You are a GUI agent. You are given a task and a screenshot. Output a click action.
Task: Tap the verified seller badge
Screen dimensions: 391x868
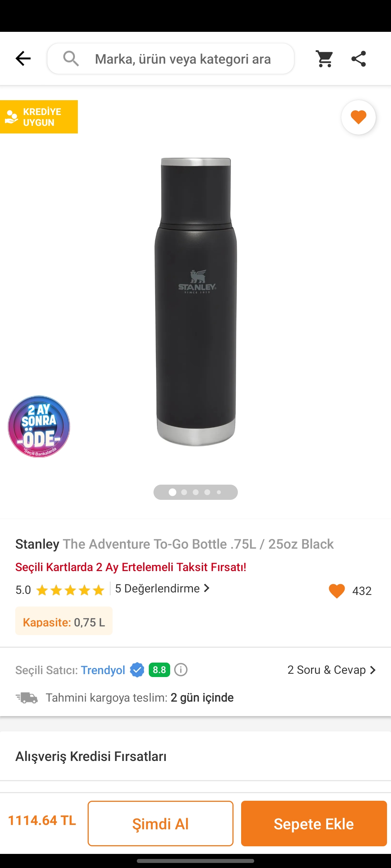pos(137,670)
